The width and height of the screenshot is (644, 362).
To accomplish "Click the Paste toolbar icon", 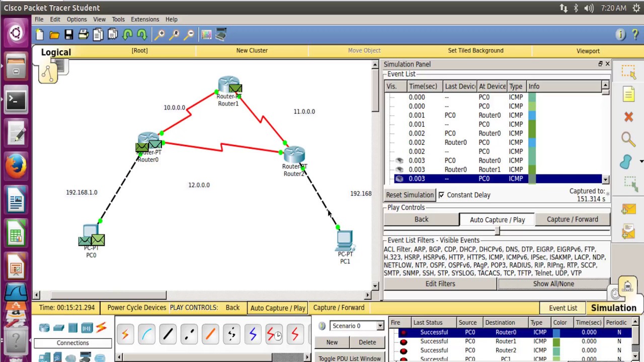I will 113,35.
